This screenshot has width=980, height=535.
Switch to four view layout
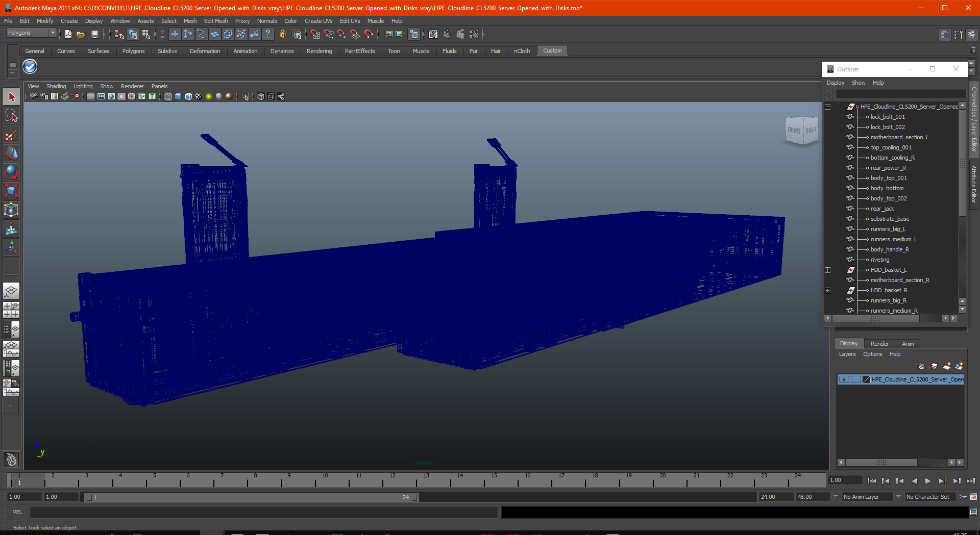[x=11, y=310]
